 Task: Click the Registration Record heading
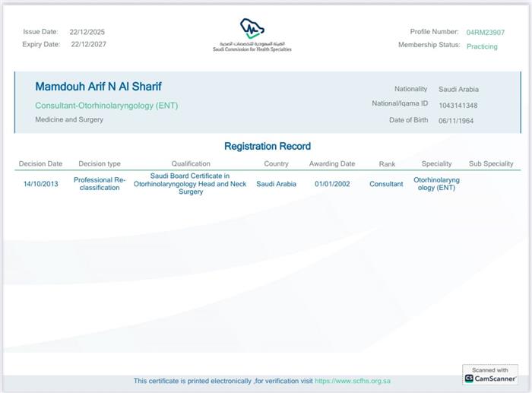(x=267, y=146)
